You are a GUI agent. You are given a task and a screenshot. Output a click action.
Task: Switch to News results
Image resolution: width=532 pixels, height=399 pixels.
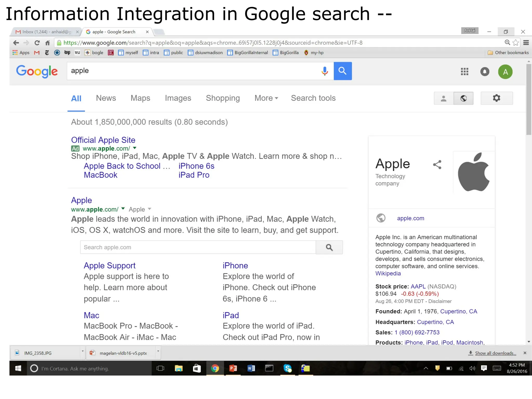coord(106,98)
